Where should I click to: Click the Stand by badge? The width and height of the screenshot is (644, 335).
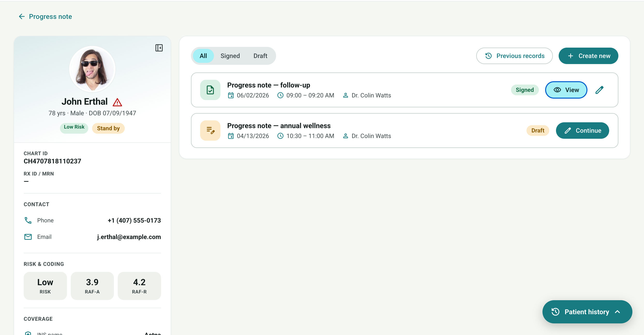108,128
